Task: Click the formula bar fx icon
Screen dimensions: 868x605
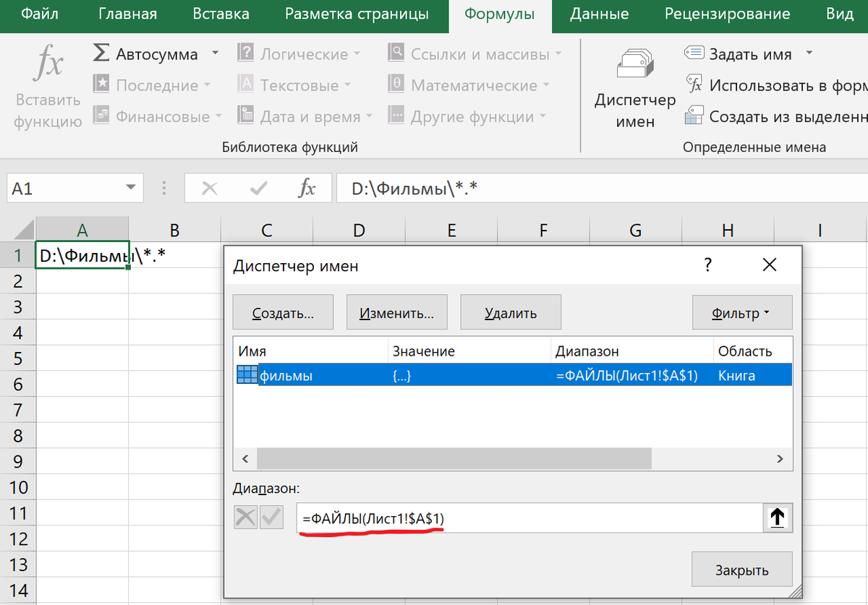Action: pyautogui.click(x=307, y=189)
